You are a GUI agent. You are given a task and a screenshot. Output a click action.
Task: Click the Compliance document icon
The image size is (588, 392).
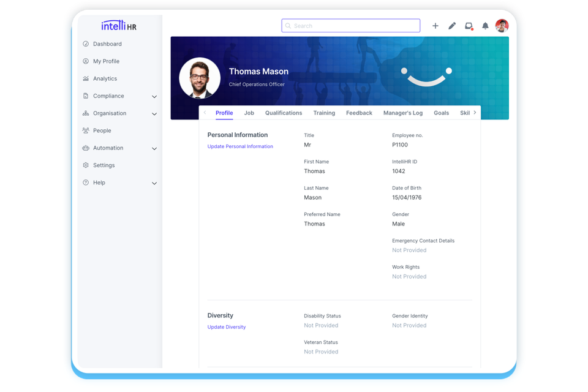86,96
